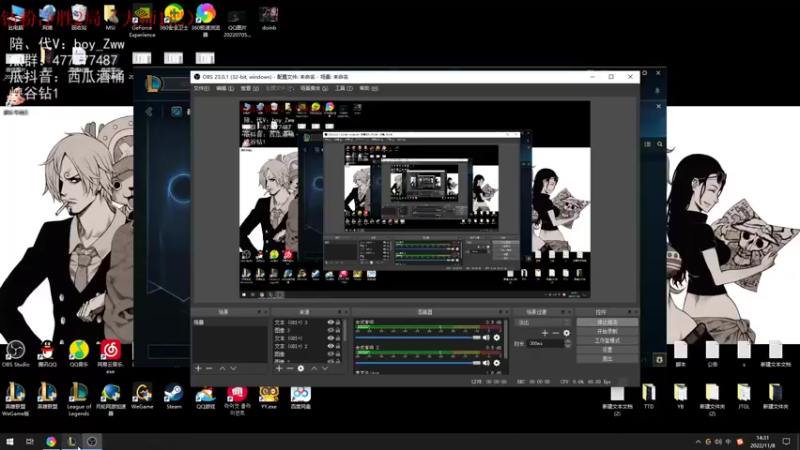Move the scene up with the Scenes up arrow

point(222,368)
